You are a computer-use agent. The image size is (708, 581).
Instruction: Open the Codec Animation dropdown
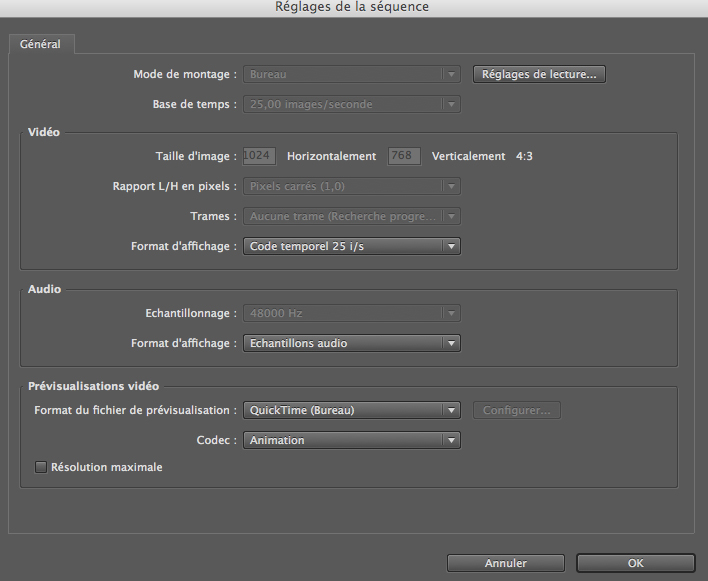(352, 440)
